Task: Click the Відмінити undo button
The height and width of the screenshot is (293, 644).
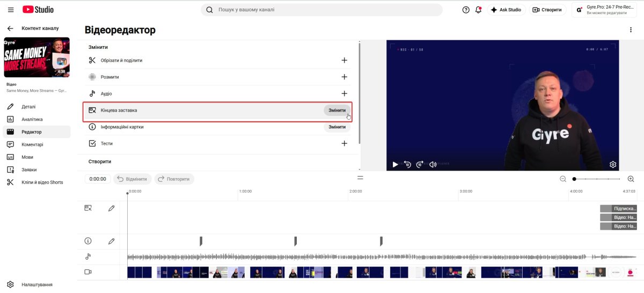Action: click(x=132, y=179)
